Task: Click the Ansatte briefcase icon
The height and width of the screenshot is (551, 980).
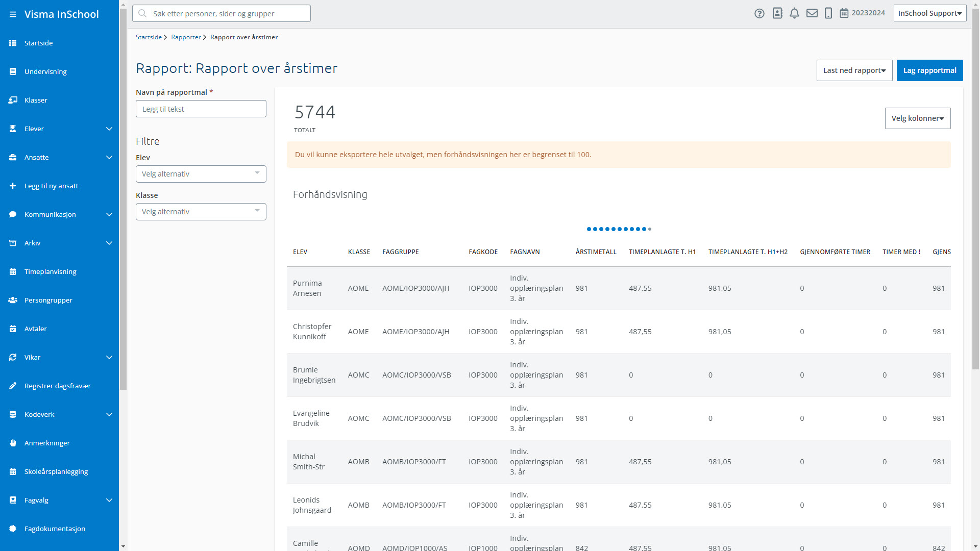Action: [x=13, y=157]
